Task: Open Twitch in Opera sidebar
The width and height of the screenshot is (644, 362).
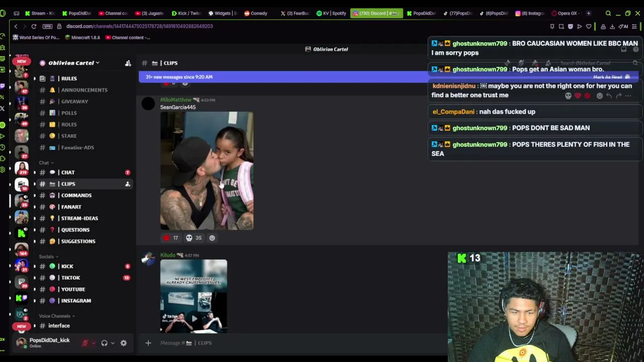Action: pyautogui.click(x=3, y=86)
